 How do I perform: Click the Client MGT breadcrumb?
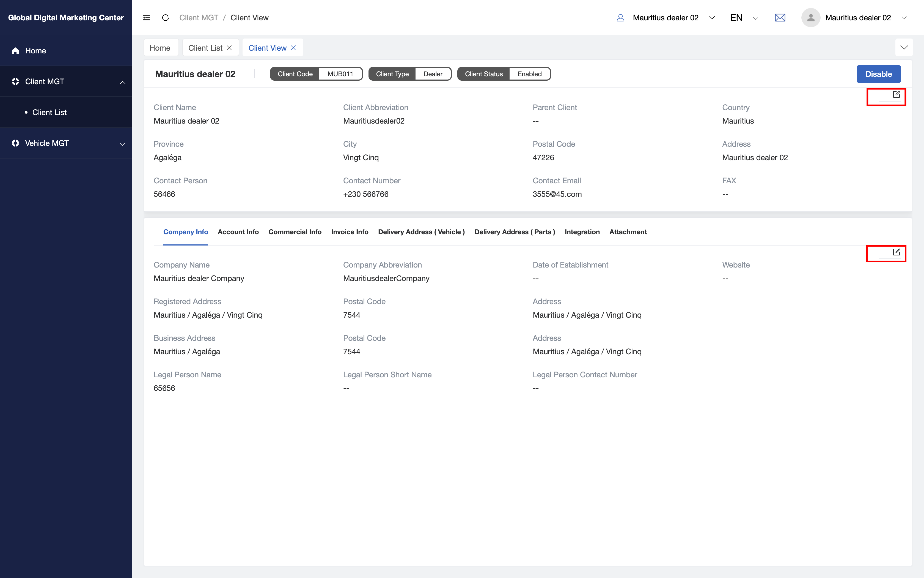coord(199,18)
